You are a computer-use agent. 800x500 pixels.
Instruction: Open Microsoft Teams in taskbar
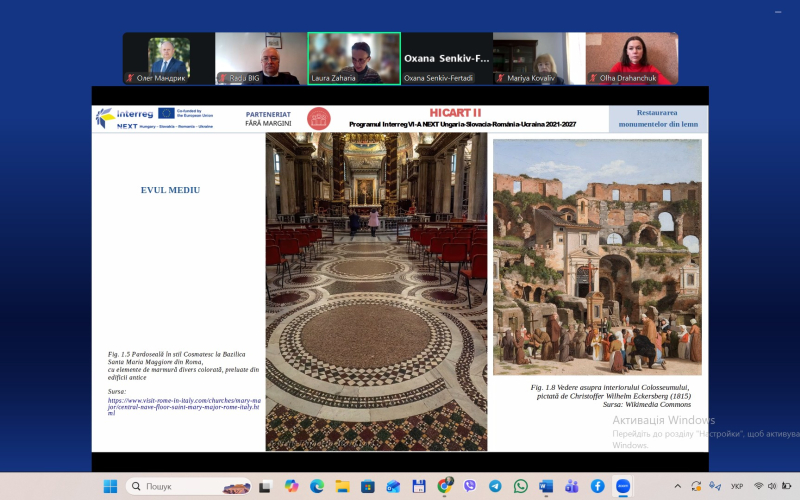coord(572,486)
